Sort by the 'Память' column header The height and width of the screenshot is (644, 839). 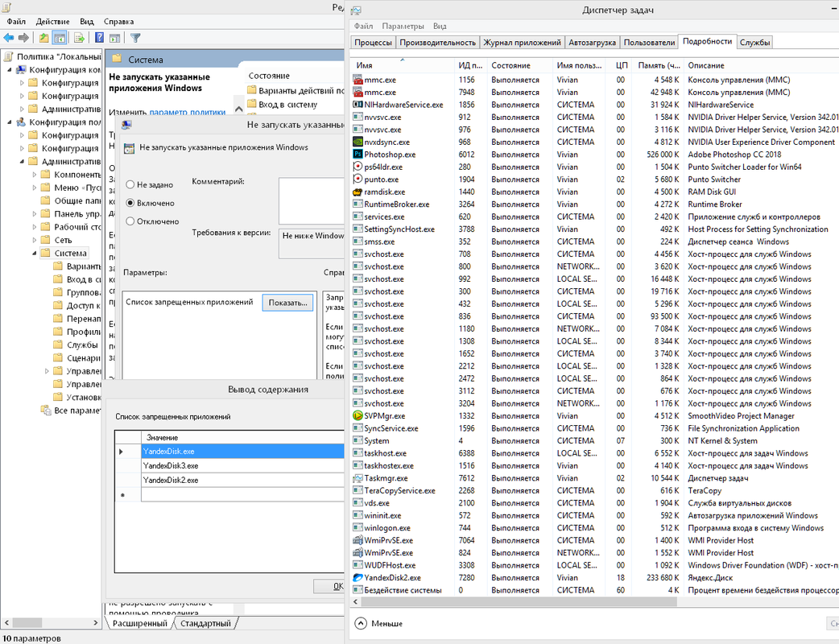pyautogui.click(x=659, y=65)
